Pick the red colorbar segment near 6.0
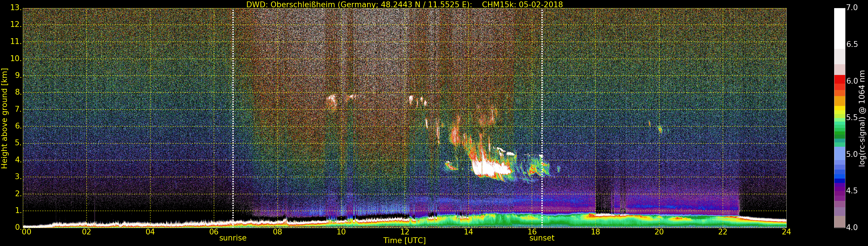The image size is (868, 246). 839,81
